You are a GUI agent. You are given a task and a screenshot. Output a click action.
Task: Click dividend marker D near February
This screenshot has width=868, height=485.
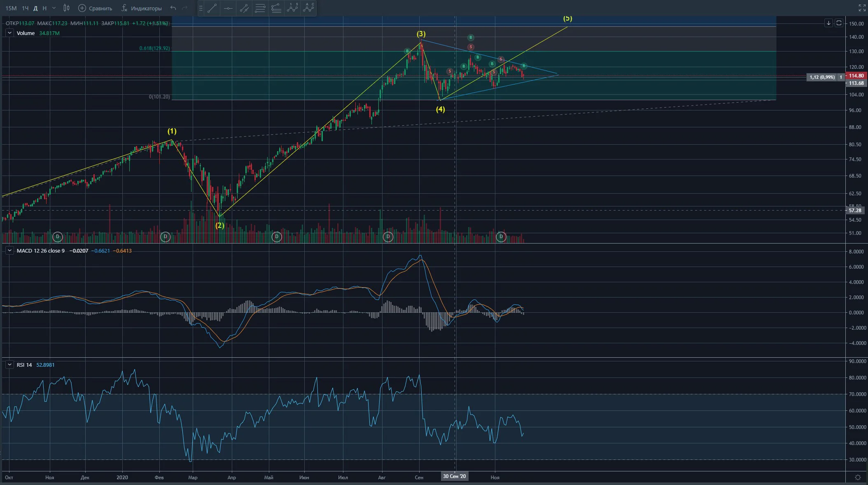[165, 237]
